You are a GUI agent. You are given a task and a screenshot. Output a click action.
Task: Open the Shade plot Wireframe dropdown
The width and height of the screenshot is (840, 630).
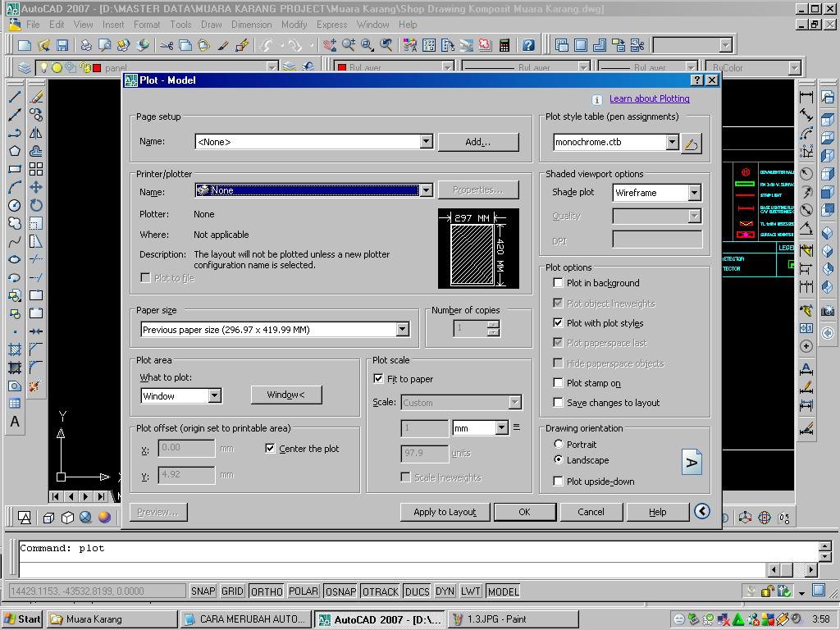[x=694, y=192]
